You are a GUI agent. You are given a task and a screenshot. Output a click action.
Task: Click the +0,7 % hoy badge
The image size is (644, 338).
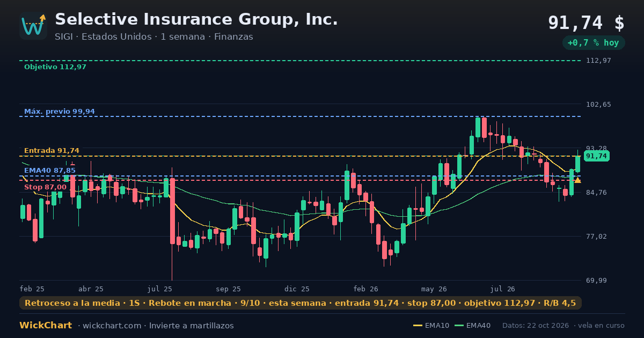point(594,43)
